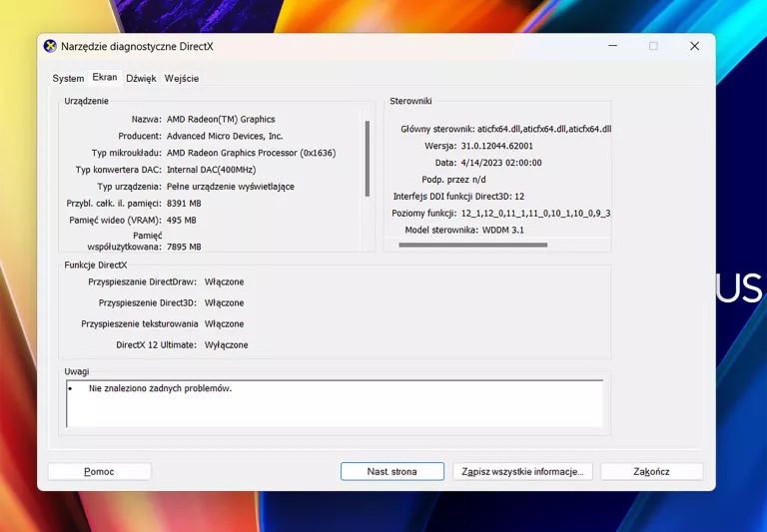Click the 8391 MB memory value
This screenshot has width=767, height=532.
[x=184, y=204]
